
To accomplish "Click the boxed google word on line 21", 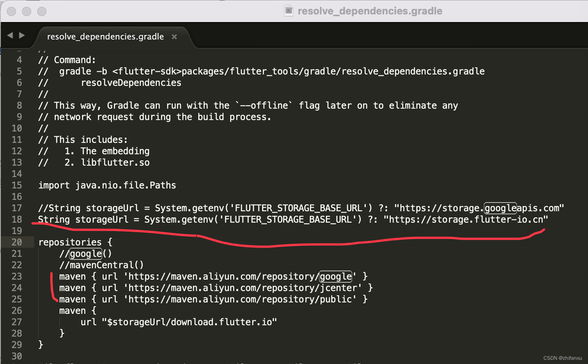I will click(85, 254).
